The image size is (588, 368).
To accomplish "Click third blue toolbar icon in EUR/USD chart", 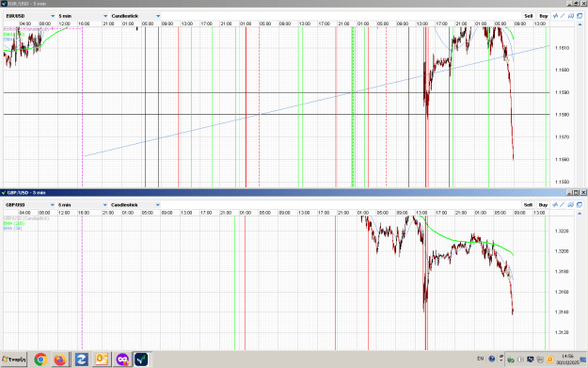I will pyautogui.click(x=571, y=16).
